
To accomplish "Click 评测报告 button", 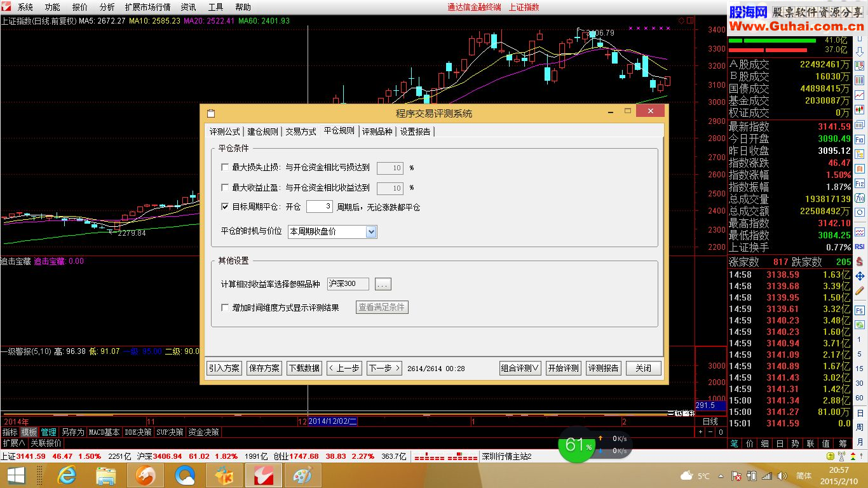I will point(604,368).
